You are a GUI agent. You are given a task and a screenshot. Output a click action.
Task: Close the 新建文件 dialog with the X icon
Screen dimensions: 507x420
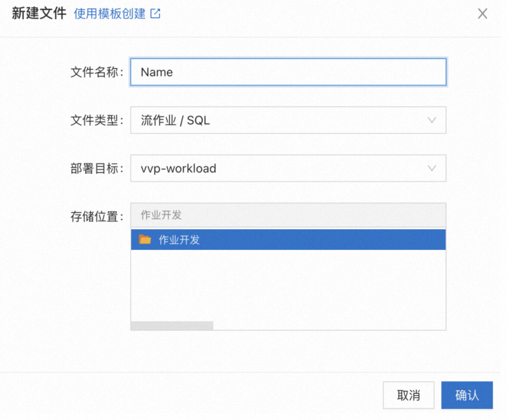pos(482,14)
